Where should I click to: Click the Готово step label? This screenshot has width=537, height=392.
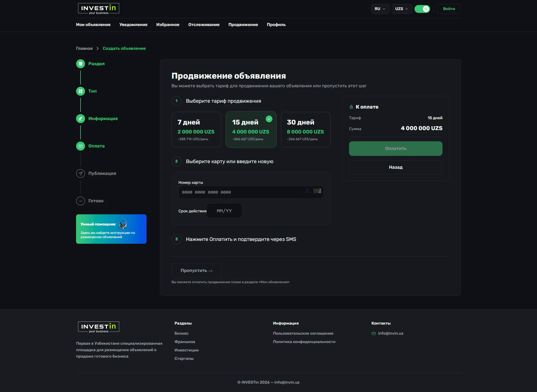point(96,201)
